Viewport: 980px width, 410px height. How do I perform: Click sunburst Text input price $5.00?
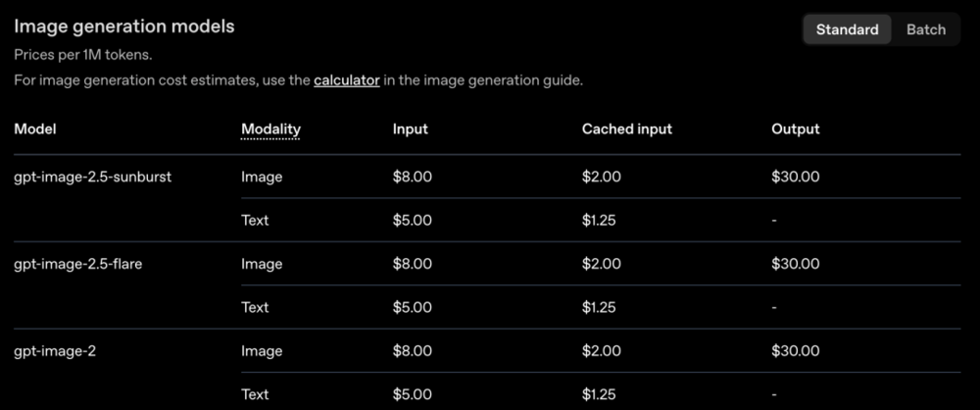412,220
